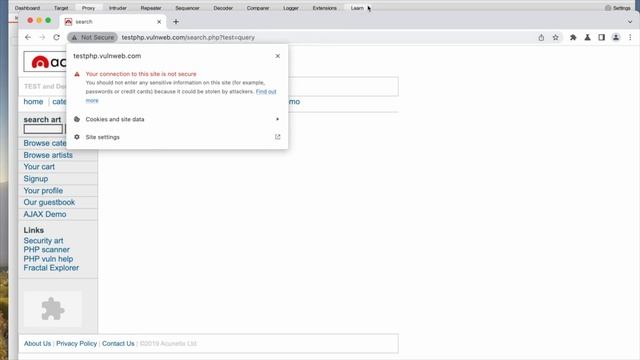Open Privacy Policy footer link
The height and width of the screenshot is (360, 640).
(x=76, y=344)
